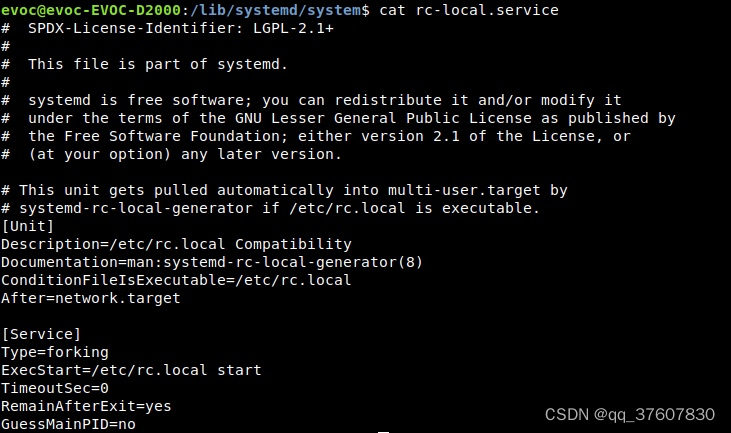Image resolution: width=731 pixels, height=433 pixels.
Task: Click the 'evoc@evoc-EVOC-D2000' prompt text
Action: [90, 10]
